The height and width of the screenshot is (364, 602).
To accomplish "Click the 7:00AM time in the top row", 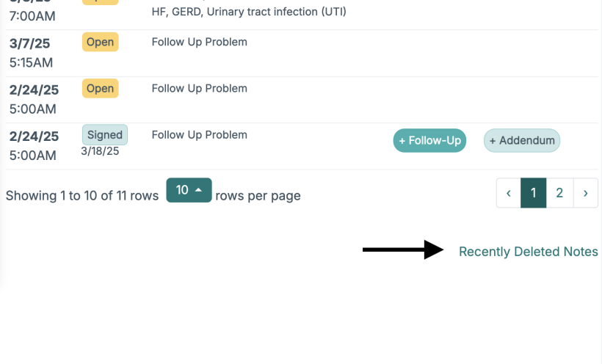I will tap(32, 15).
